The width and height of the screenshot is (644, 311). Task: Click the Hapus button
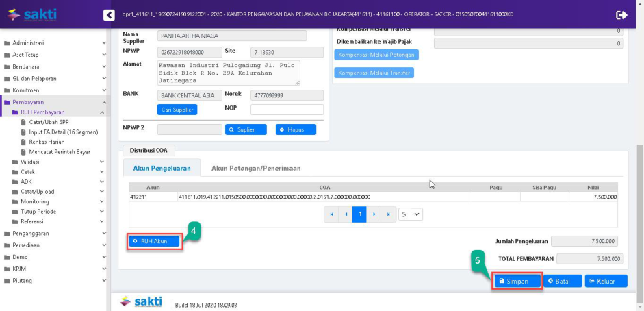[x=296, y=129]
